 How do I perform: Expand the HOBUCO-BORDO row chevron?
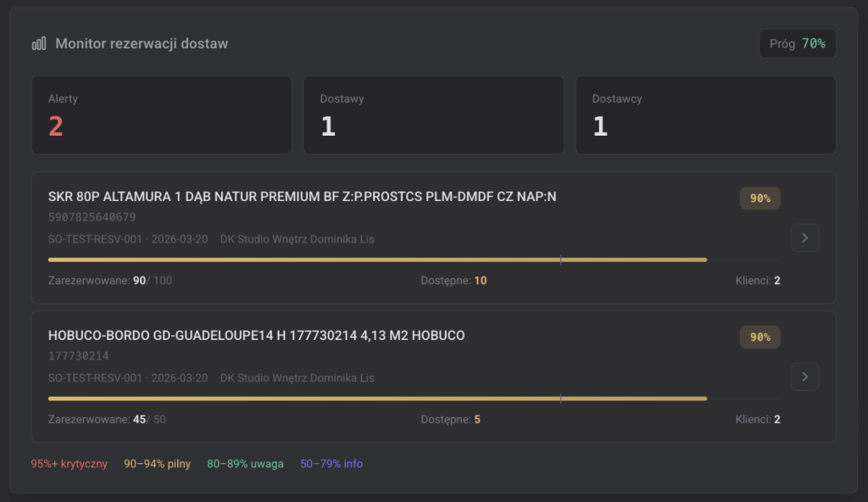(x=804, y=376)
